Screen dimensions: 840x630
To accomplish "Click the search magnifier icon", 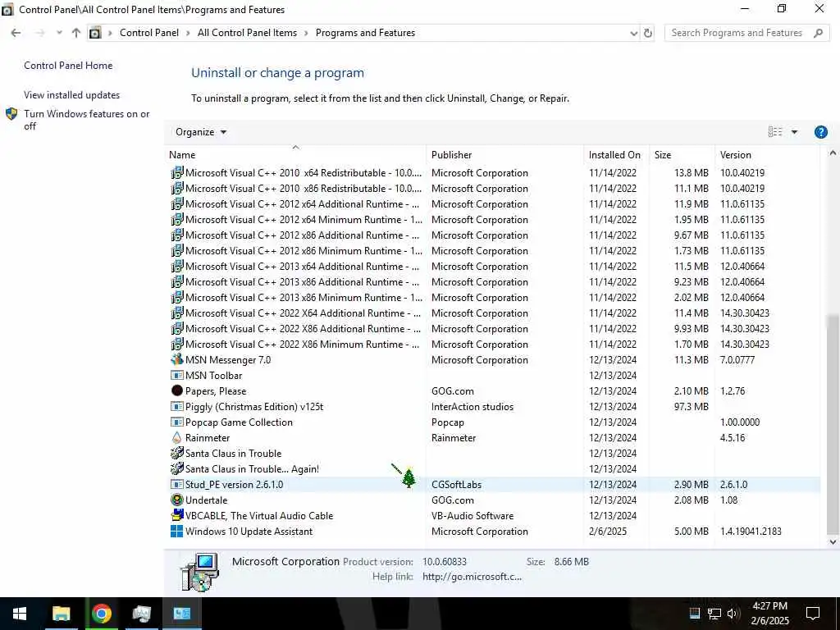I will click(818, 33).
